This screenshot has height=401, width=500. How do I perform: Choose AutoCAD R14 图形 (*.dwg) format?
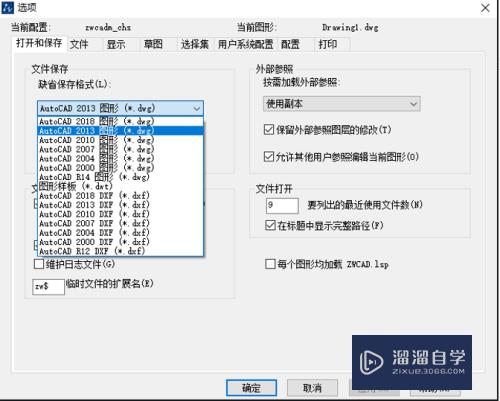coord(120,177)
